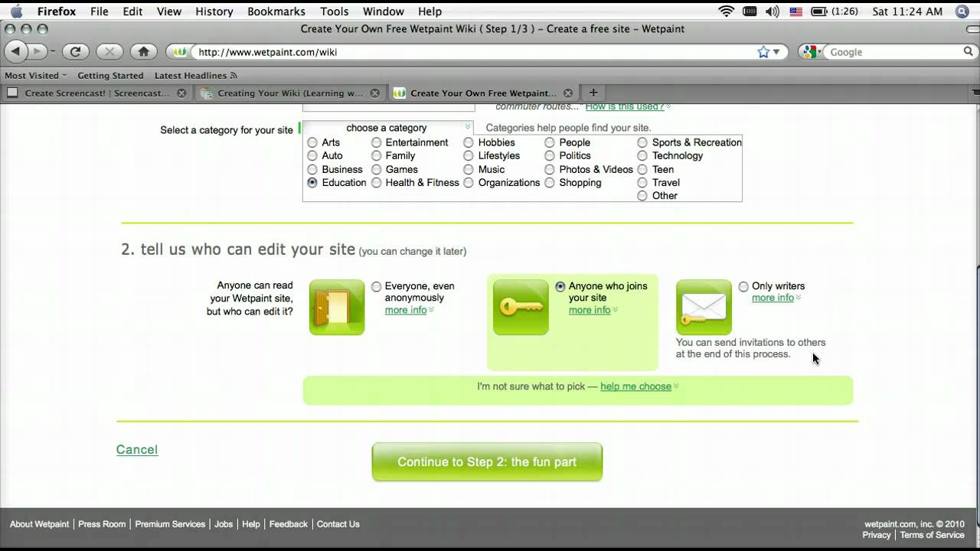
Task: Click the Latest Headlines RSS bookmark
Action: coord(196,76)
